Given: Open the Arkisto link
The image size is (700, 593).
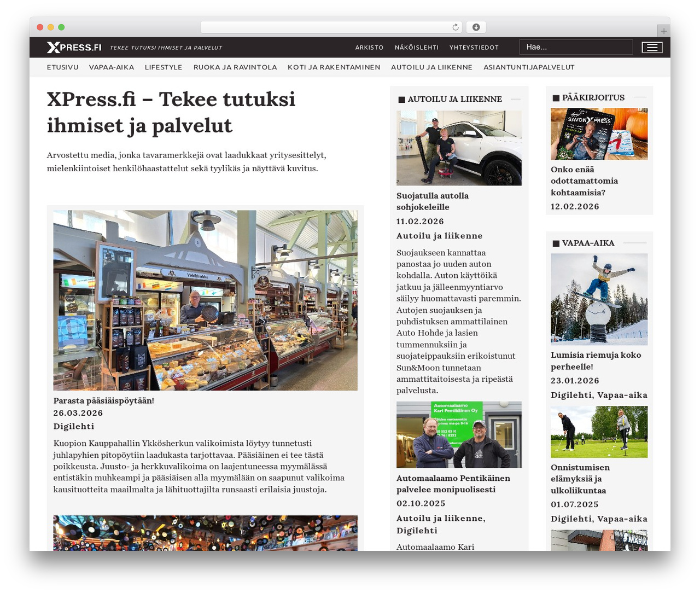Looking at the screenshot, I should [x=370, y=48].
